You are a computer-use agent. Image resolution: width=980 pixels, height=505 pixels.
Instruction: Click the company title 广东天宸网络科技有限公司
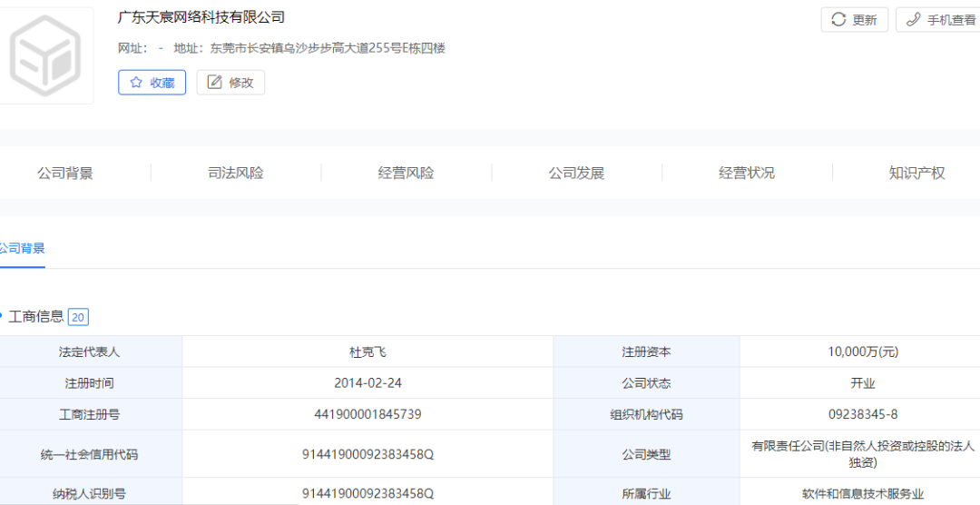[x=201, y=17]
